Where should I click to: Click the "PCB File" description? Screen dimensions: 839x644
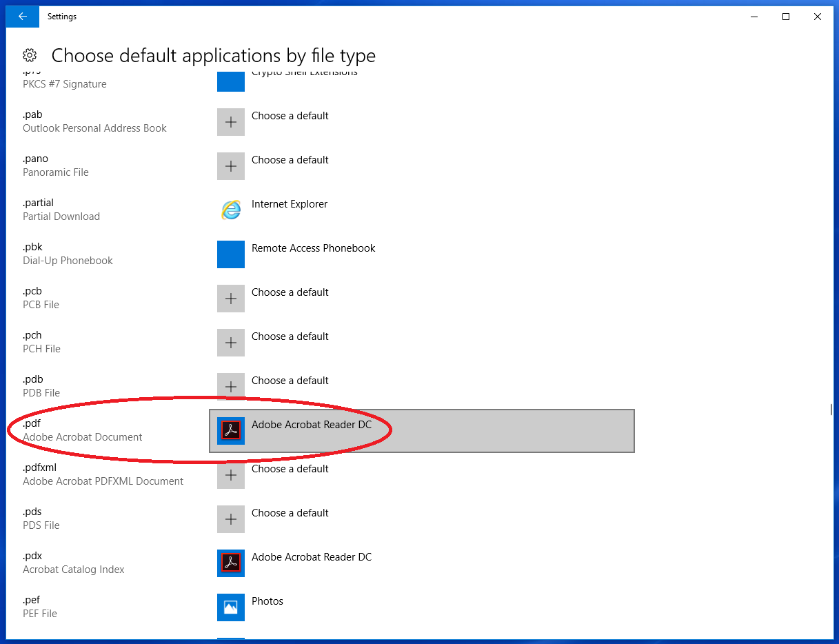(x=41, y=305)
